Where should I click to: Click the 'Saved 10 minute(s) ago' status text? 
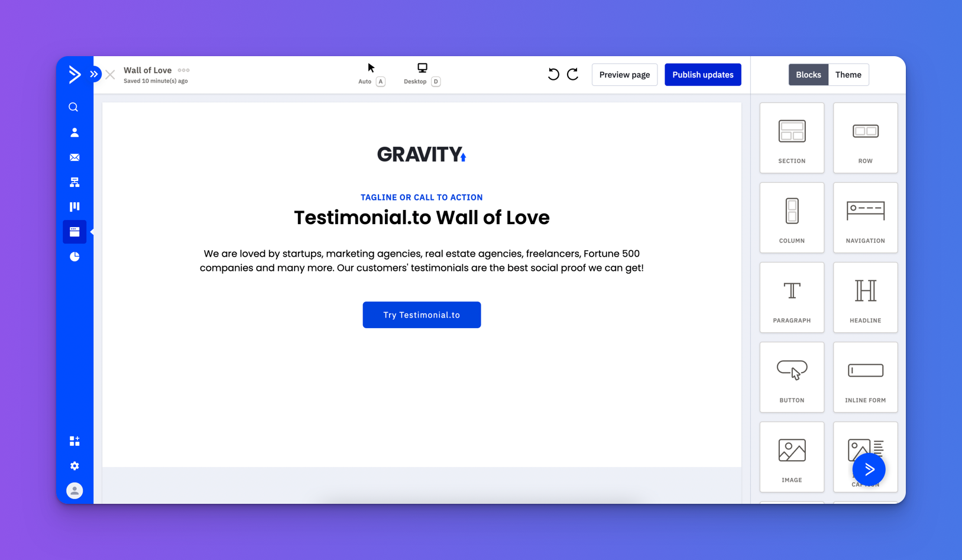coord(156,82)
